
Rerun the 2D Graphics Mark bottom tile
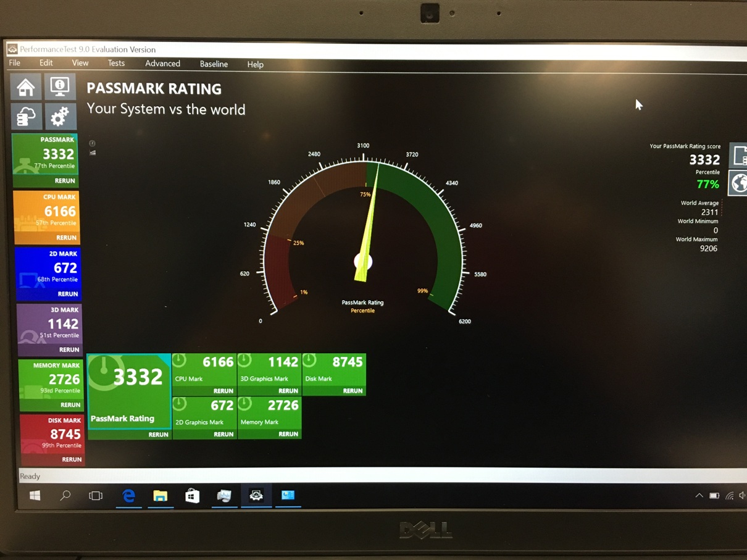tap(223, 435)
